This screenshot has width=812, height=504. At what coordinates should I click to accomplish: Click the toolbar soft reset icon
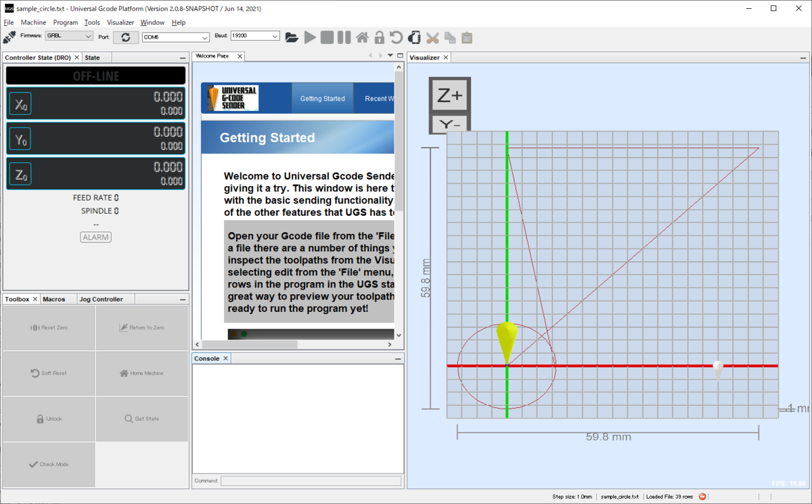point(397,37)
